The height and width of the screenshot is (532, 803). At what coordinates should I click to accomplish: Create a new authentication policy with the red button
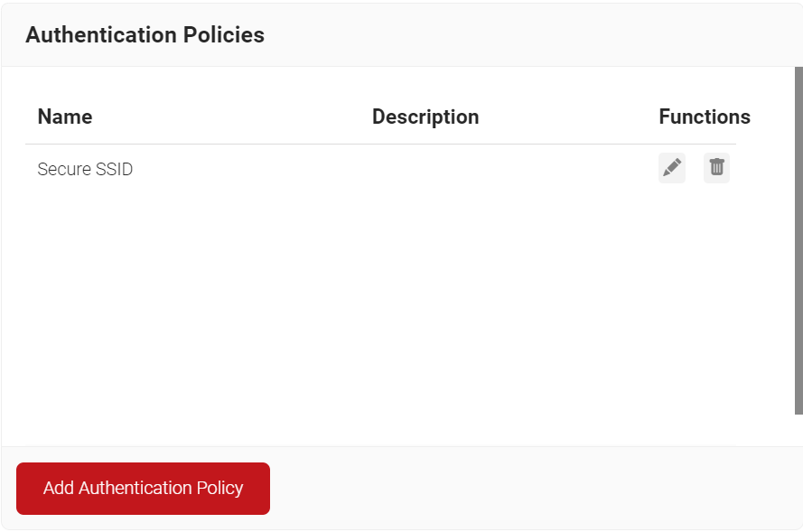point(143,489)
